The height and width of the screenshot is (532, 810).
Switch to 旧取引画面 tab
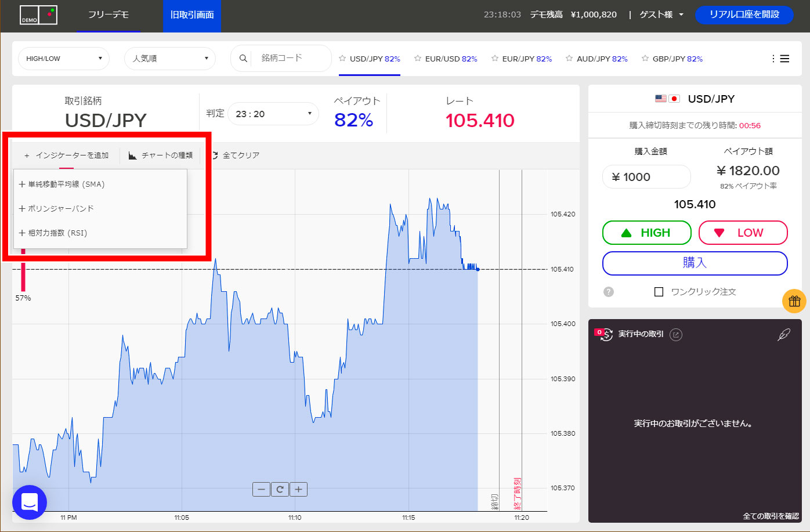click(x=192, y=15)
